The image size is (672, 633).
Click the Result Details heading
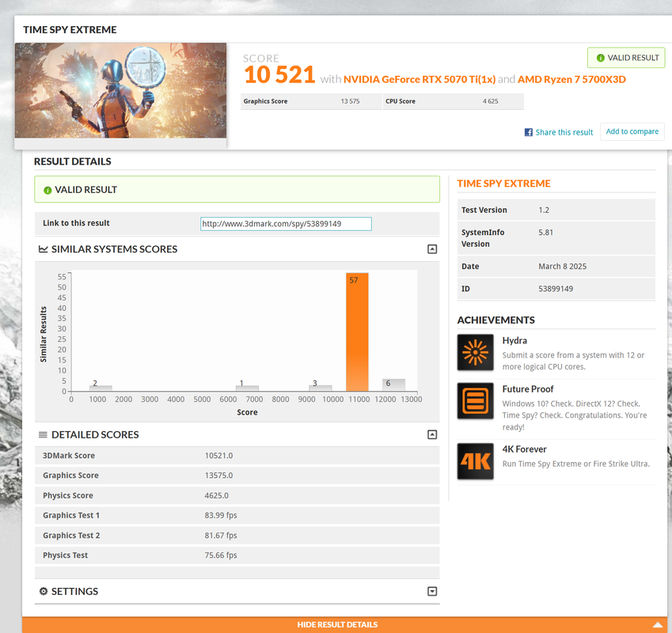pos(73,161)
